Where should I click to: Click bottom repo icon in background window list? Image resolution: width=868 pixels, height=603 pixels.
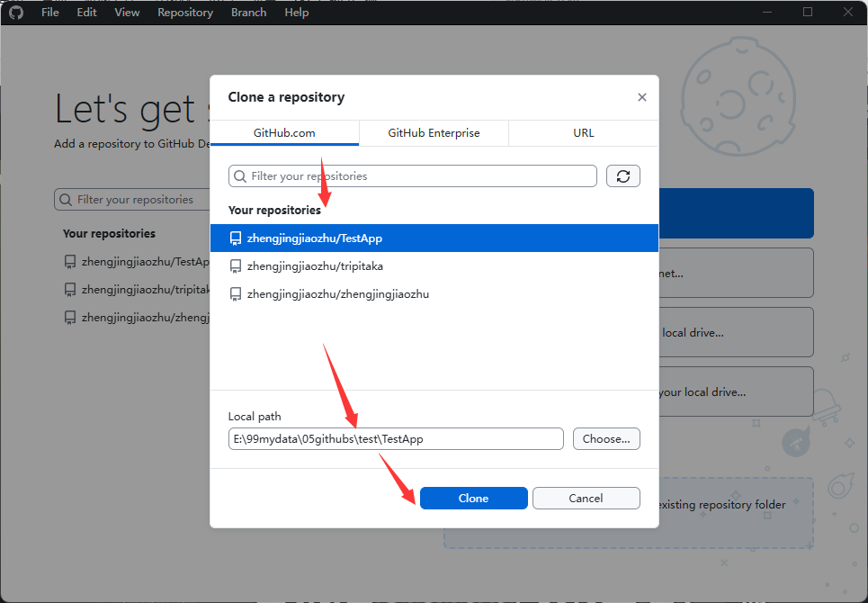tap(70, 318)
